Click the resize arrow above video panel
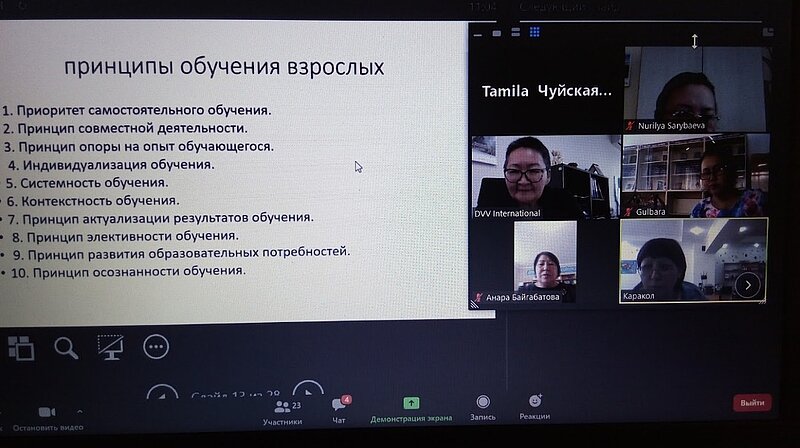Screen dimensions: 800x448 coord(695,41)
